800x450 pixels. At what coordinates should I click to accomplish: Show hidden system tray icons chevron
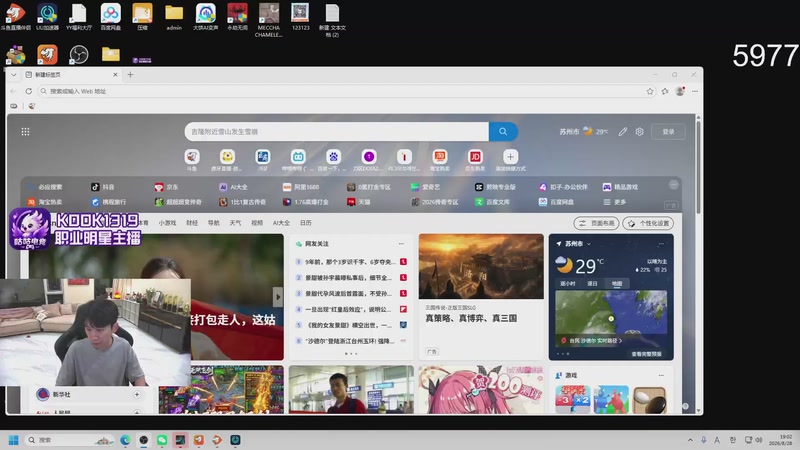click(690, 440)
